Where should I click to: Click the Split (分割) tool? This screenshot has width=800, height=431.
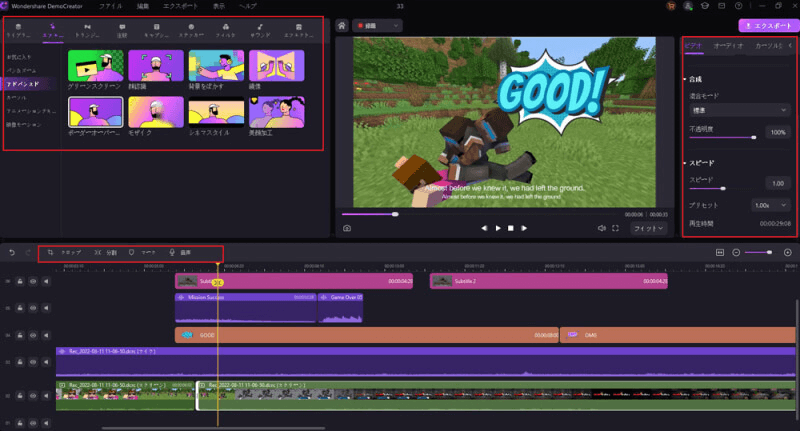point(106,252)
